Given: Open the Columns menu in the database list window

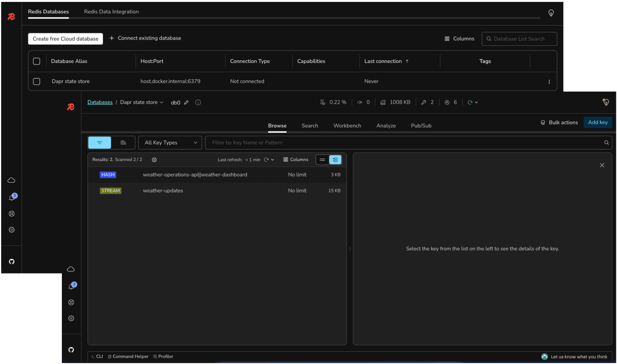Looking at the screenshot, I should tap(459, 39).
